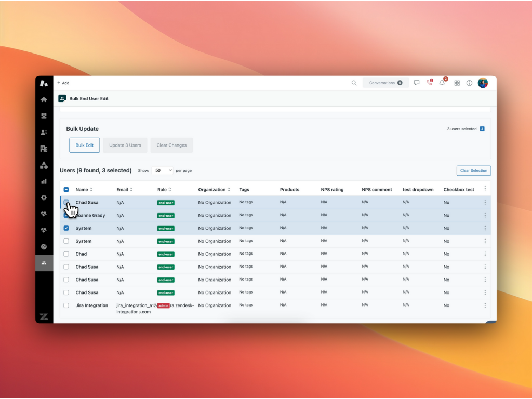The height and width of the screenshot is (399, 532).
Task: Open the Show per-page dropdown set to 50
Action: (x=163, y=170)
